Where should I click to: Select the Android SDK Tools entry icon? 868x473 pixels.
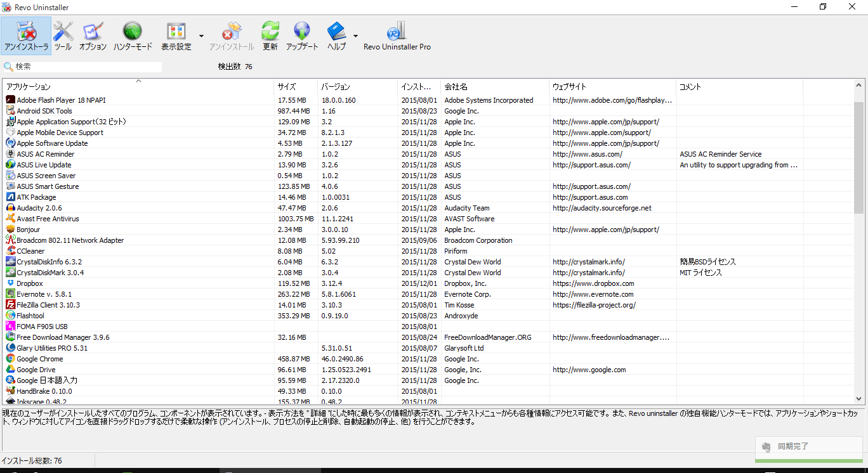click(x=10, y=111)
